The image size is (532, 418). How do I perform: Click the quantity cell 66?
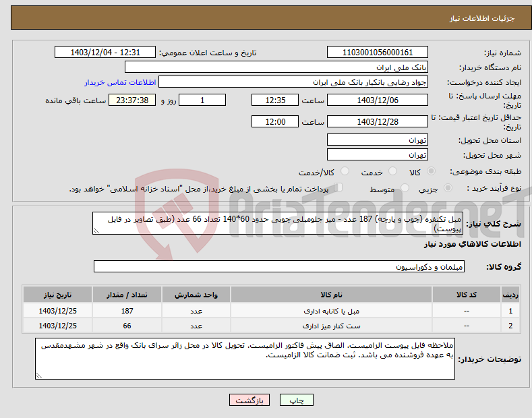[127, 326]
